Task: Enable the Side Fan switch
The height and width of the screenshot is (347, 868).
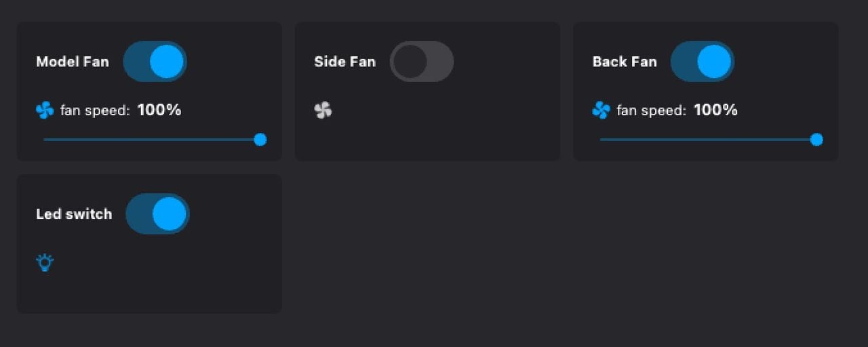Action: pos(421,62)
